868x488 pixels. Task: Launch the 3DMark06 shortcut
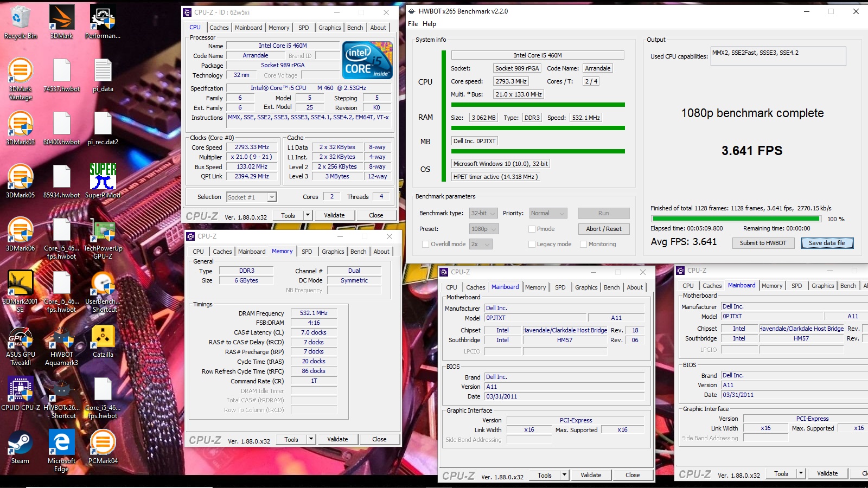[x=21, y=235]
